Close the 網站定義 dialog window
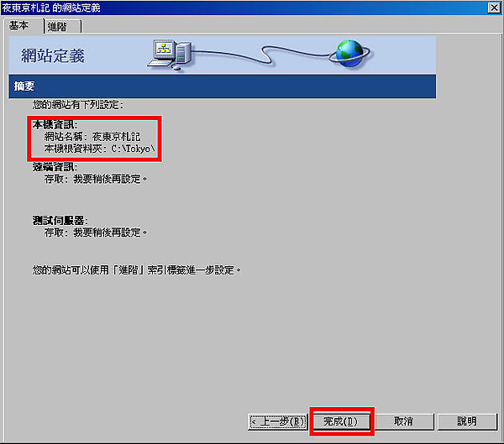This screenshot has width=504, height=444. coord(494,8)
